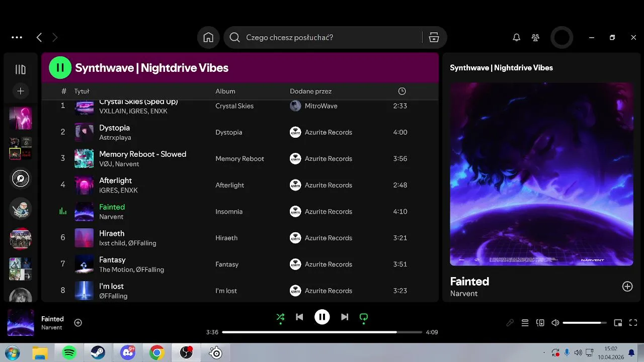The width and height of the screenshot is (644, 362).
Task: Click the magnifier search icon
Action: point(234,38)
